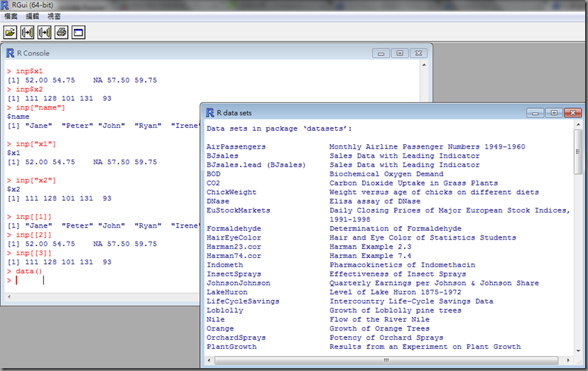
Task: Click scroll up arrow in R Console
Action: point(424,65)
